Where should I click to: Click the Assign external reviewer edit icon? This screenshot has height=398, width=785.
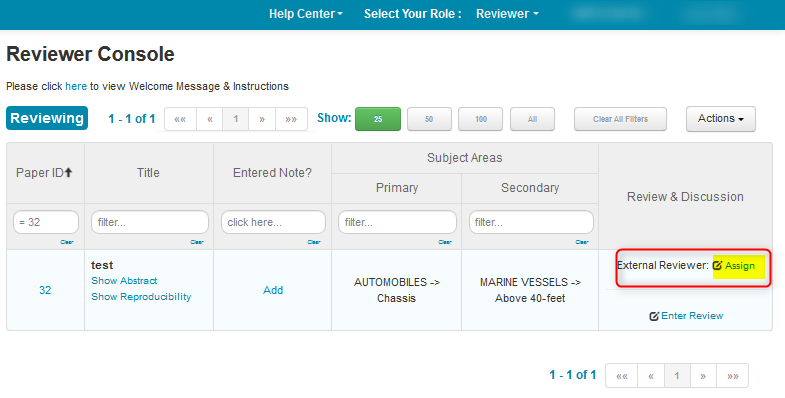point(717,265)
